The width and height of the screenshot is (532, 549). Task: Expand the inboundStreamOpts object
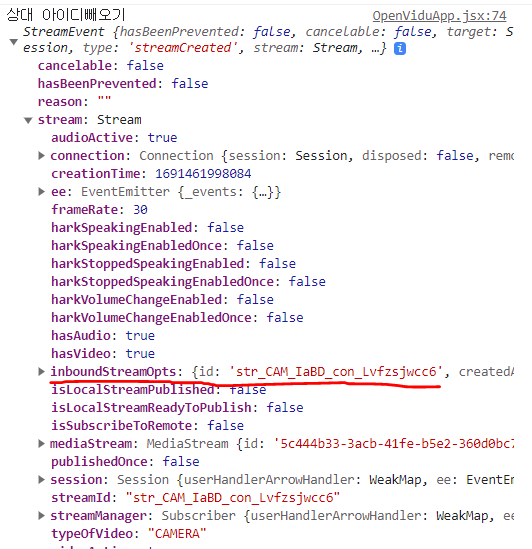click(x=41, y=371)
